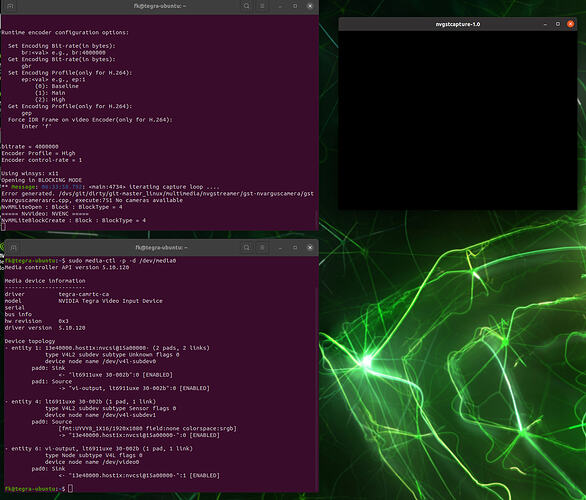Screen dimensions: 586x500
Task: Click the 'bitrate = 4000000' line
Action: pos(30,147)
